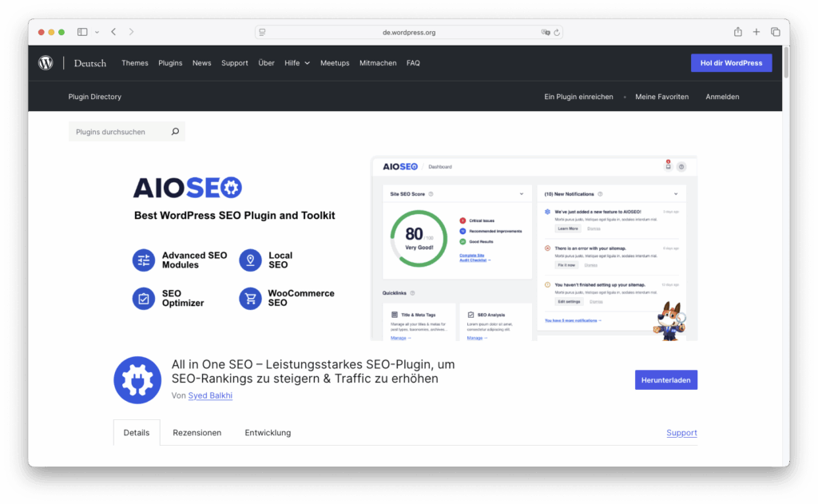Switch to the Entwicklung tab
The width and height of the screenshot is (818, 504).
[268, 433]
